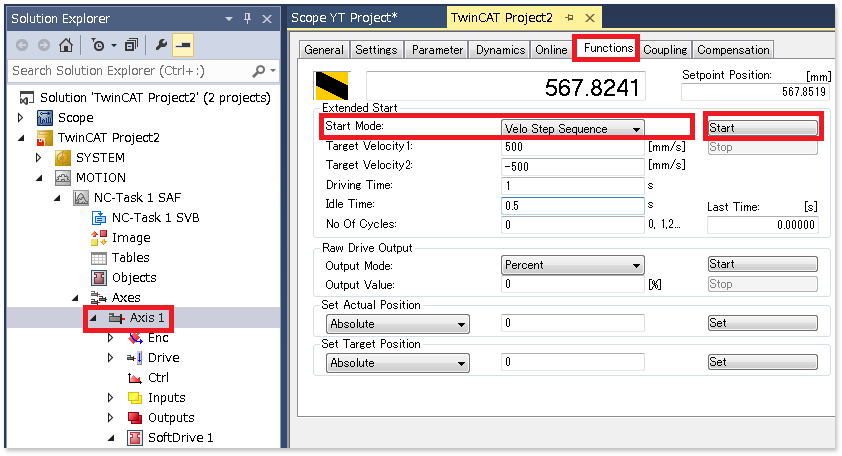Click the No Of Cycles input field
Image resolution: width=842 pixels, height=456 pixels.
click(572, 225)
